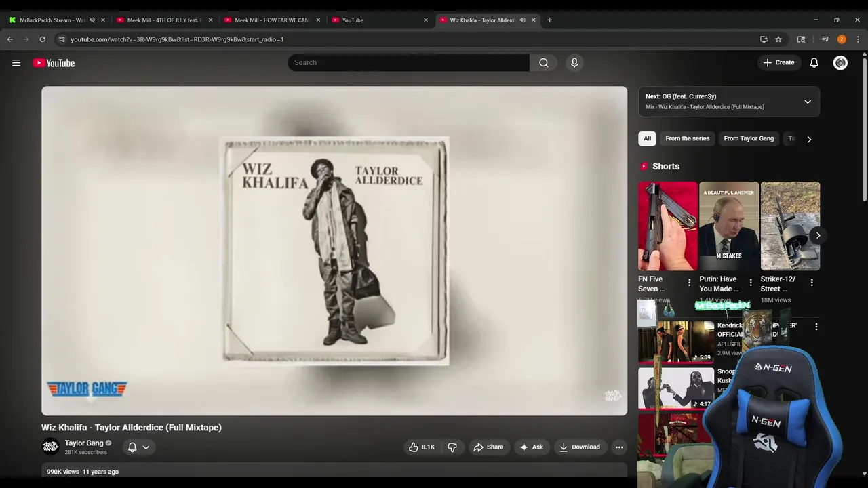Open the Striker-12 short thumbnail
868x488 pixels.
(x=790, y=226)
